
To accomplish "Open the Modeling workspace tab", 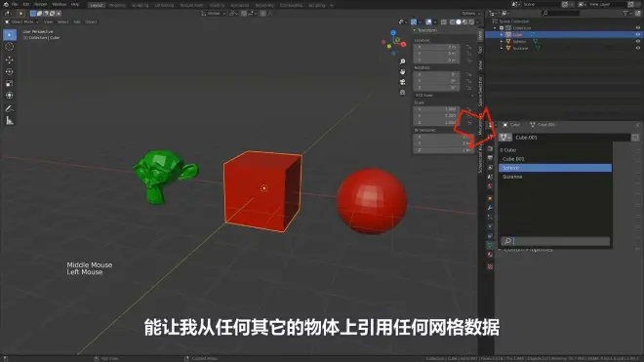I will click(x=117, y=5).
